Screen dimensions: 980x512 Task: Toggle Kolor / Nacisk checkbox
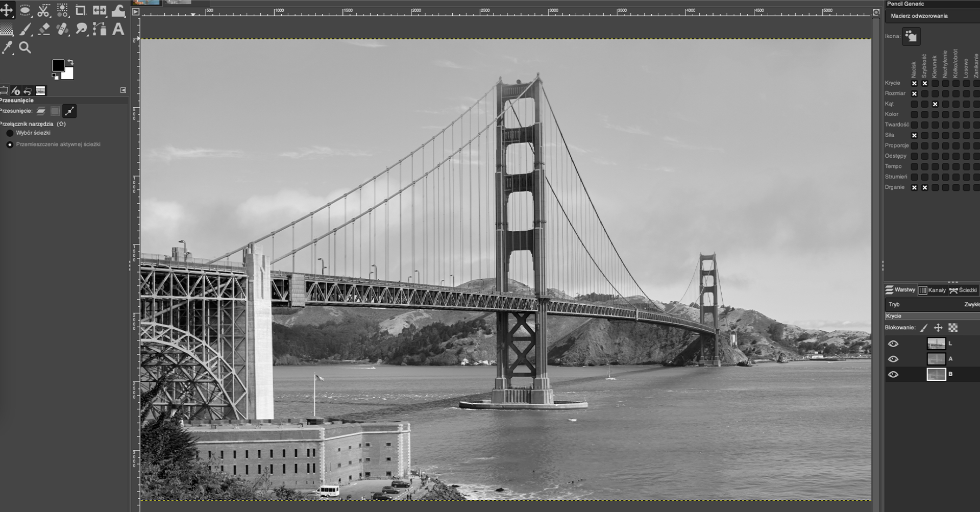tap(914, 114)
